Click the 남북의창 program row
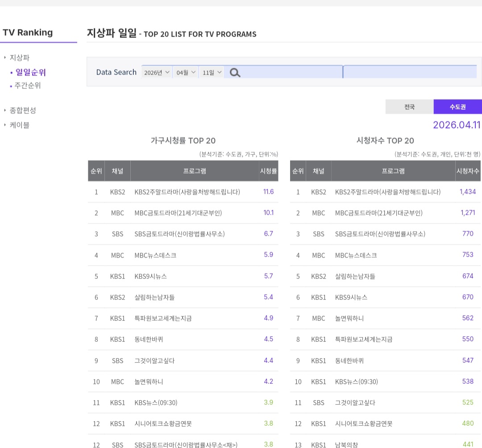 [385, 444]
